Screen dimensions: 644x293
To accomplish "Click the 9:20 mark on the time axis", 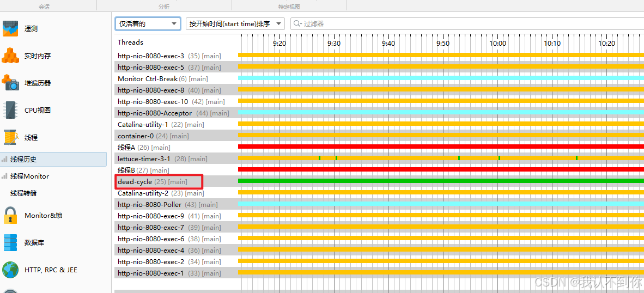I will (x=280, y=43).
